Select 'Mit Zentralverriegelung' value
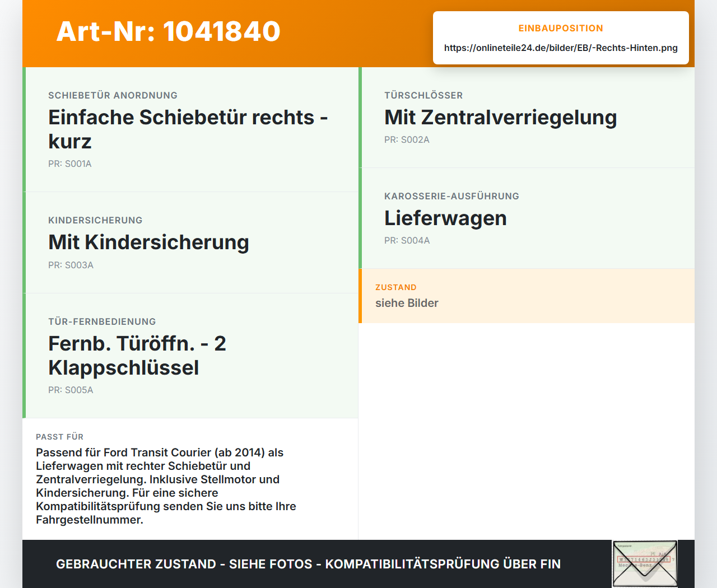 (x=500, y=118)
